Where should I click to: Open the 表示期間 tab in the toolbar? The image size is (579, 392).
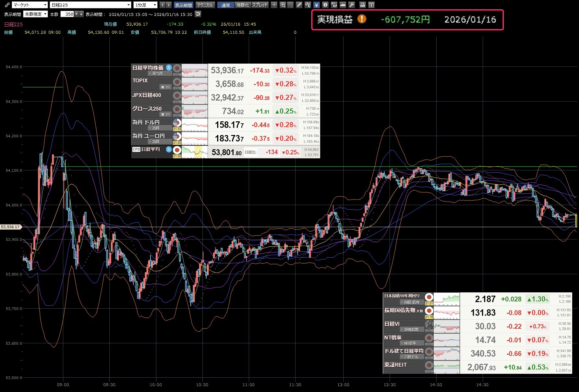(x=183, y=5)
